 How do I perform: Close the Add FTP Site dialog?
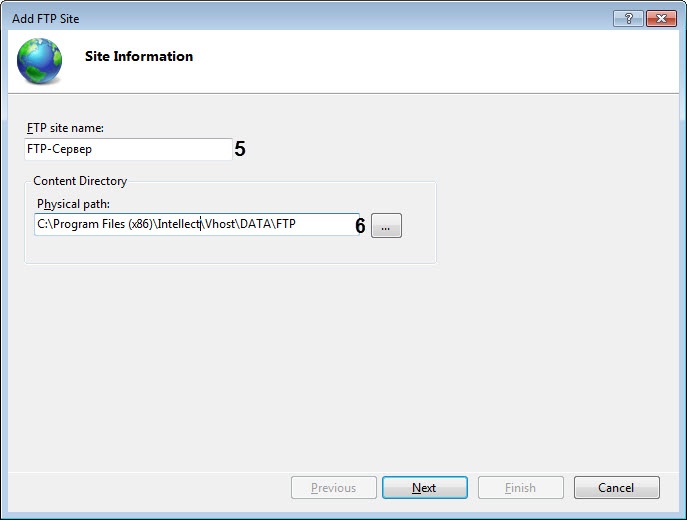point(658,18)
